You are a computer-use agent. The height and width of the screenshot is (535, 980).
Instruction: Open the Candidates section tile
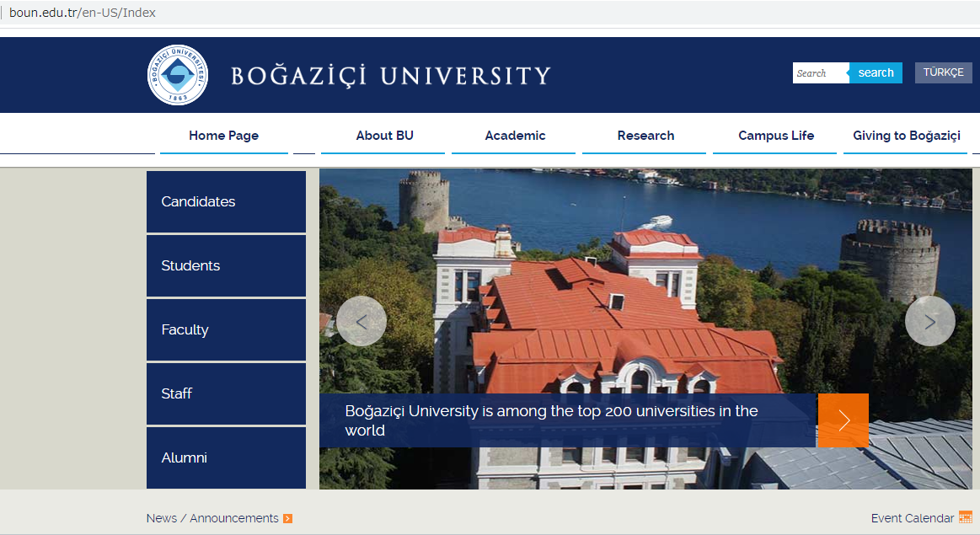[226, 202]
